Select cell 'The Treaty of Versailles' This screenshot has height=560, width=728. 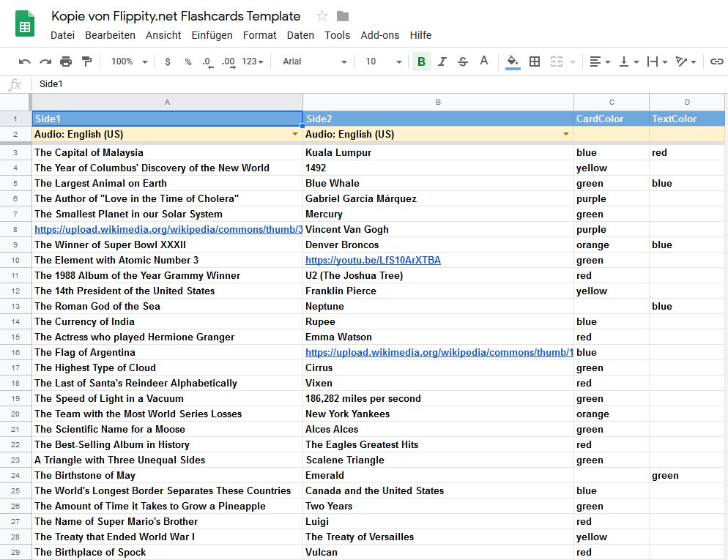tap(438, 537)
